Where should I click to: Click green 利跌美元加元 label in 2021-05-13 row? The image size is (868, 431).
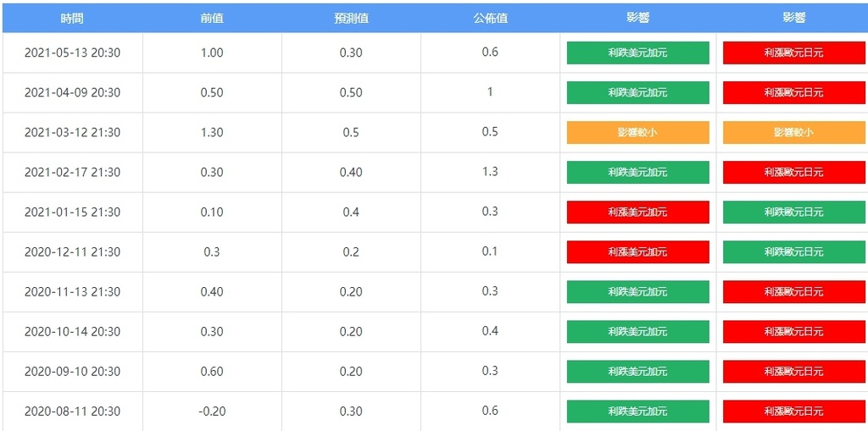(637, 52)
